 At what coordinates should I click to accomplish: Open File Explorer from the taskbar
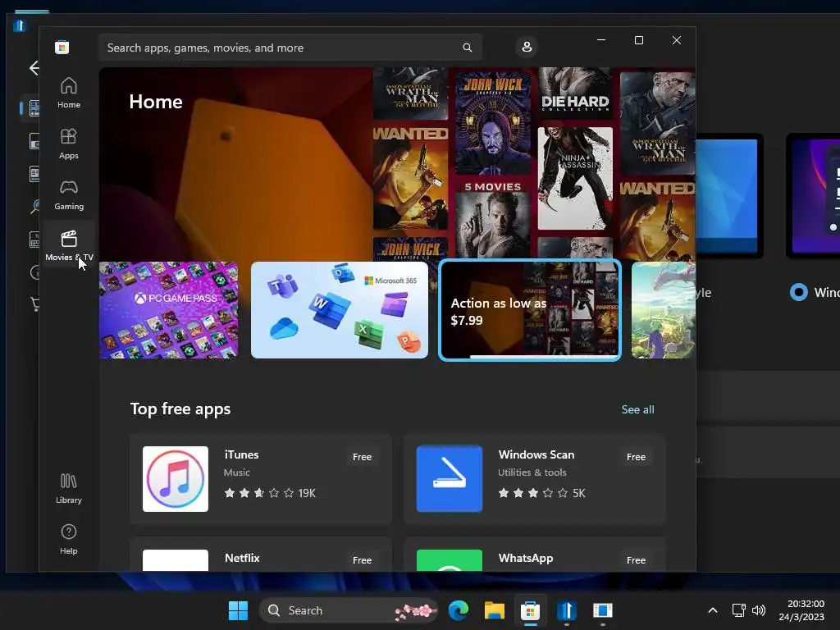pos(495,610)
